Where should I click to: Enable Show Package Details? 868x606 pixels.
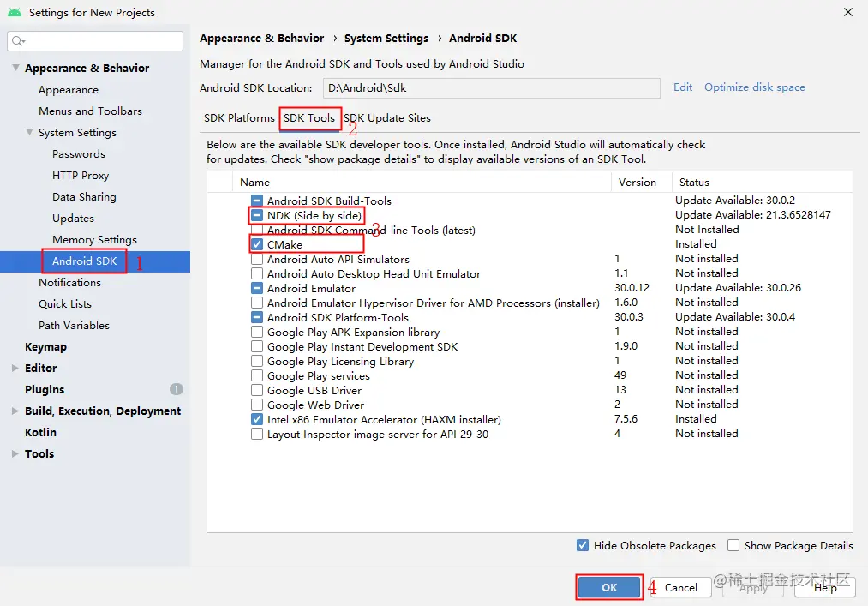[733, 545]
